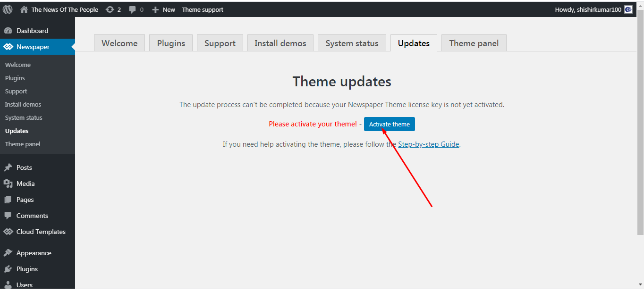Click the home icon beside site name
Screen dimensions: 644x292
24,9
